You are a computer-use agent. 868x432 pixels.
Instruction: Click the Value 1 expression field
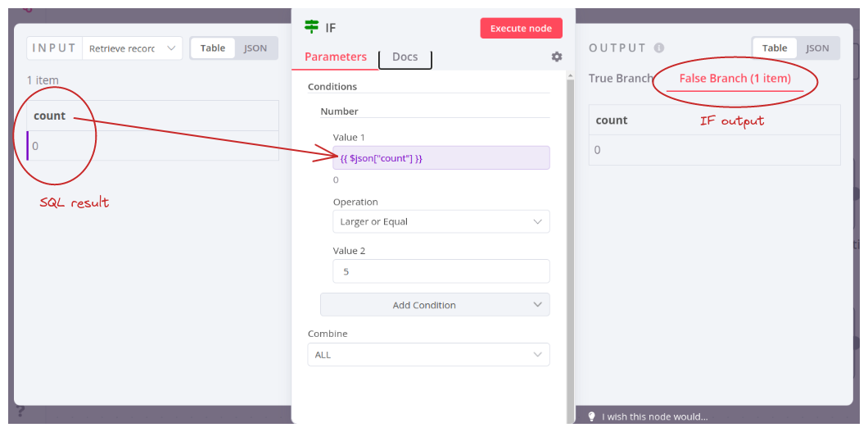point(441,158)
